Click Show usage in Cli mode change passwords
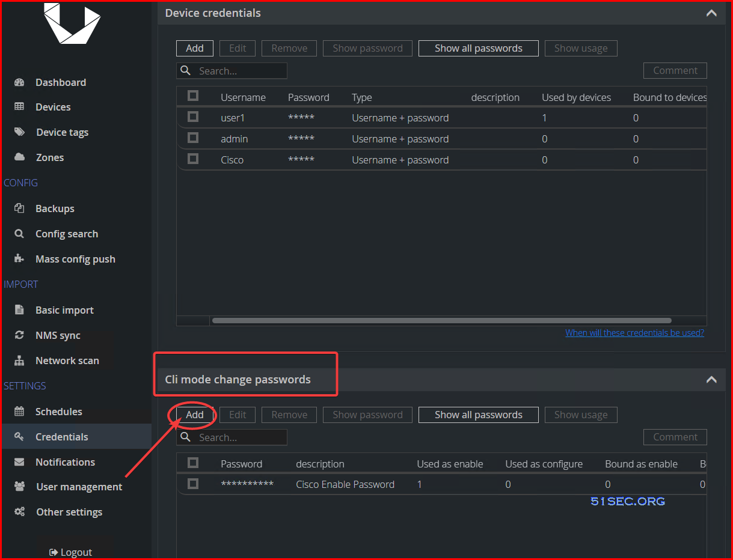Screen dimensions: 733x560 tap(581, 415)
